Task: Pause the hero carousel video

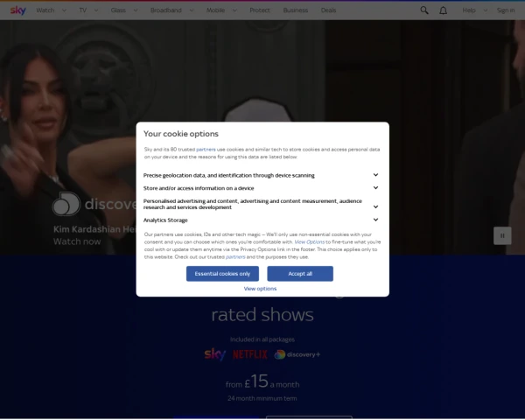Action: point(502,235)
